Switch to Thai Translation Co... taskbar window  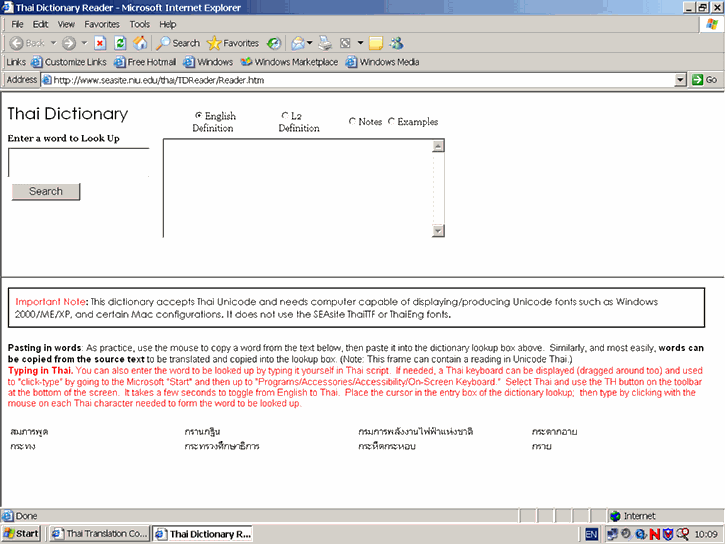coord(100,534)
